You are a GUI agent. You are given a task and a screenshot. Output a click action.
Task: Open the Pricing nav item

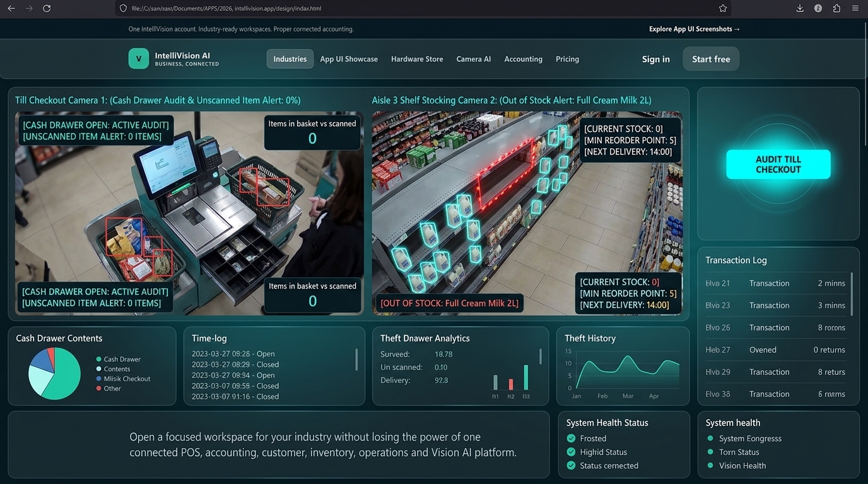567,59
